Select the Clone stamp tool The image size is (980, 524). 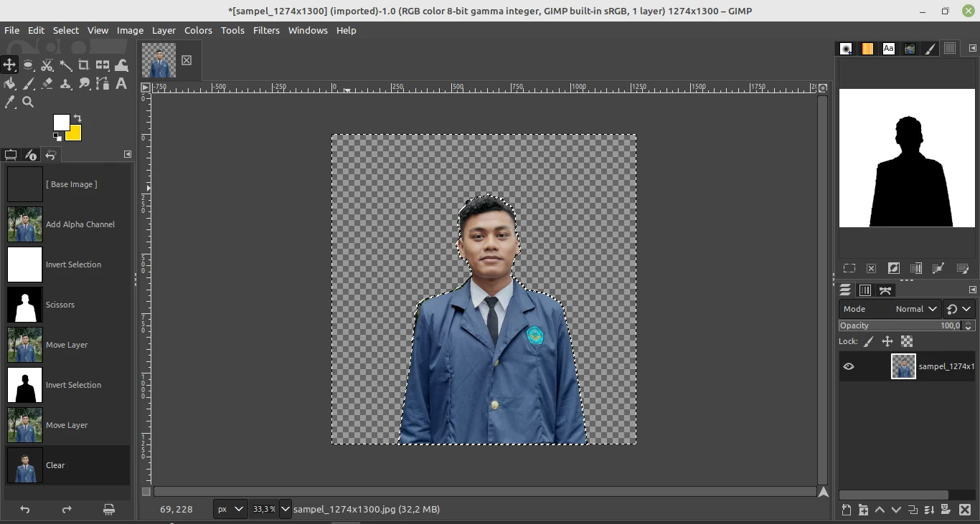(65, 84)
